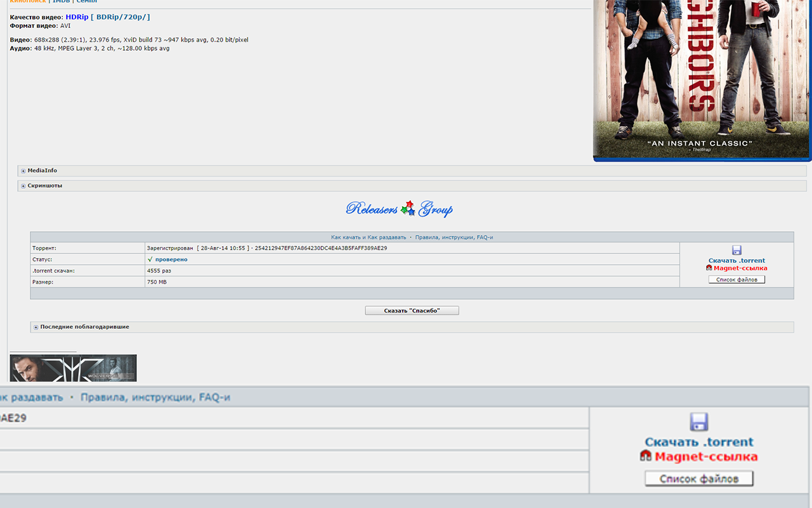Click the Neighbors movie poster image
The width and height of the screenshot is (812, 508).
click(702, 79)
